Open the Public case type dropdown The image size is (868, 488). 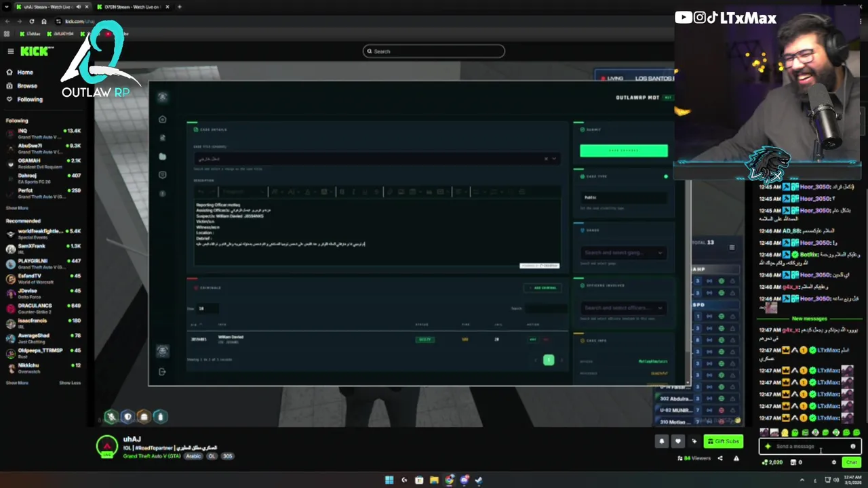tap(624, 198)
